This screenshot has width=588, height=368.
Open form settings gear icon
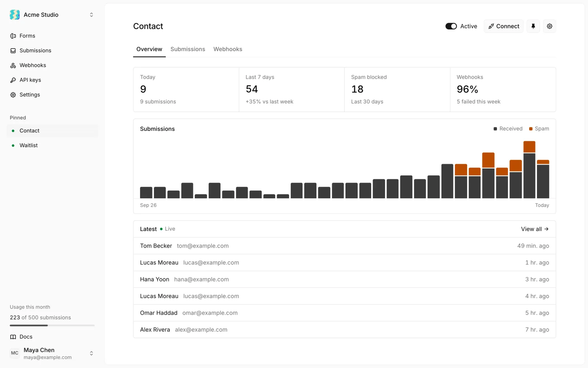click(x=549, y=26)
